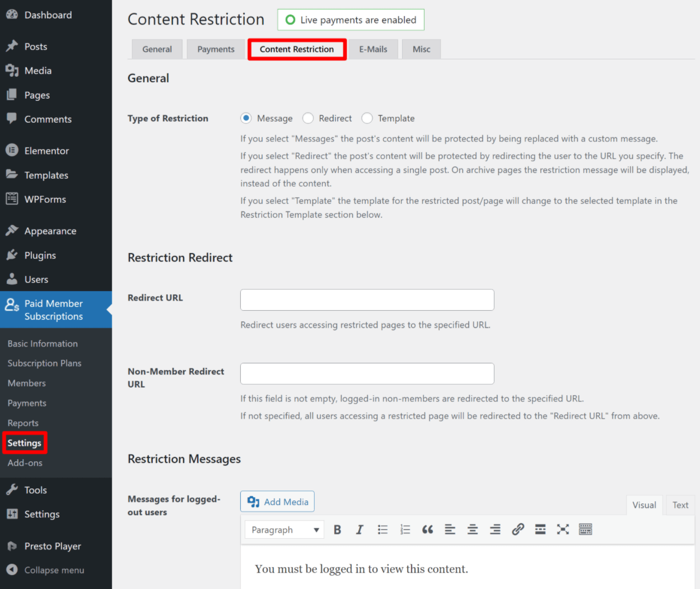Click the WordPress Settings sliders icon
The image size is (700, 589).
(x=12, y=514)
